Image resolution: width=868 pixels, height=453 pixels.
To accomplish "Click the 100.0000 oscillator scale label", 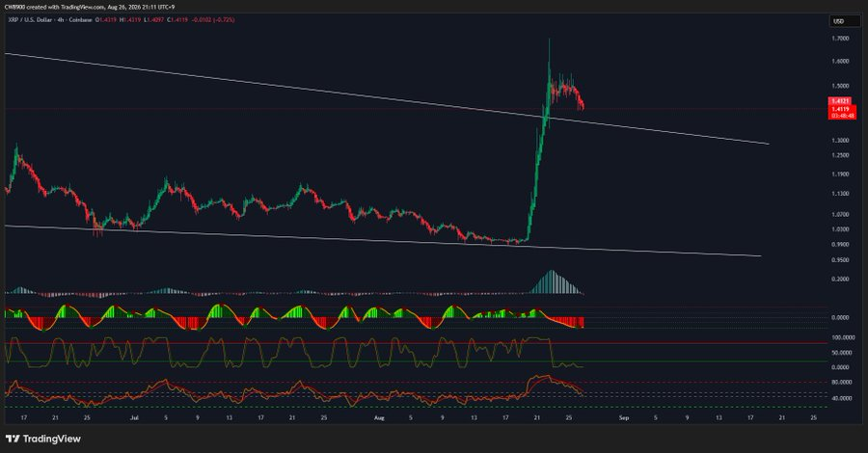I will click(843, 337).
